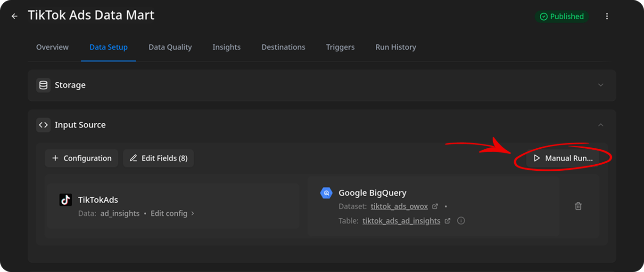The height and width of the screenshot is (272, 644).
Task: Switch to the Overview tab
Action: tap(52, 47)
